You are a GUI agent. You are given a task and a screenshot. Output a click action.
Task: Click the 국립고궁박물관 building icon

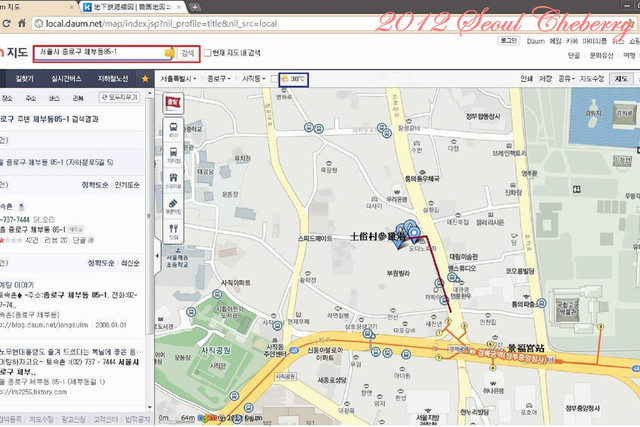[x=568, y=309]
